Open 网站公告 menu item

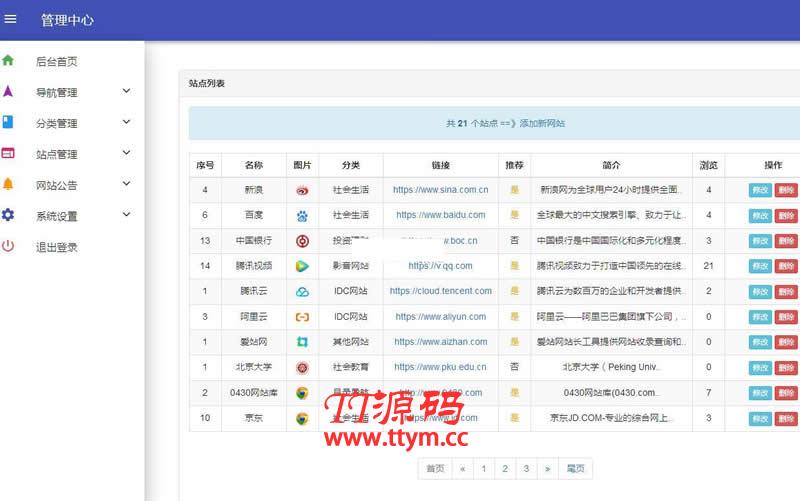57,185
